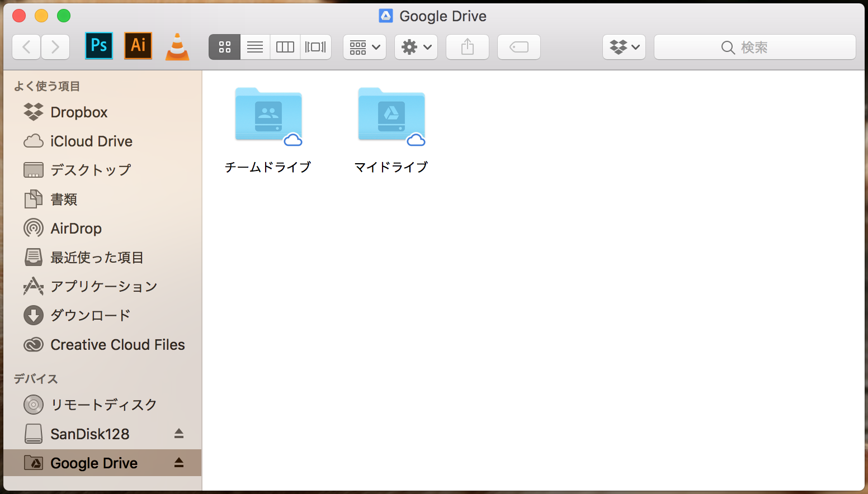The image size is (868, 494).
Task: Go forward using the right arrow
Action: point(55,47)
